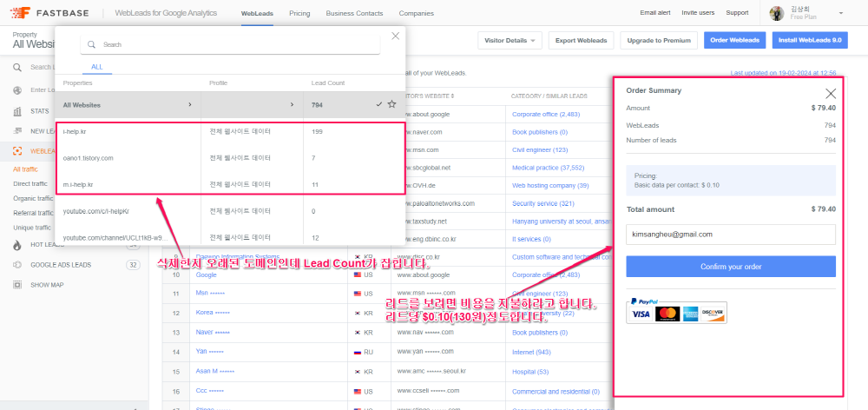Open the Google company link in row 10

coord(207,274)
